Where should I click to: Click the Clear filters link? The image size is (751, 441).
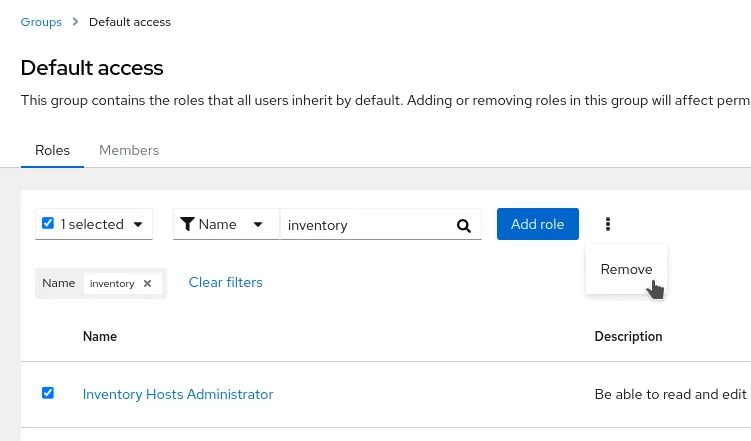[226, 282]
